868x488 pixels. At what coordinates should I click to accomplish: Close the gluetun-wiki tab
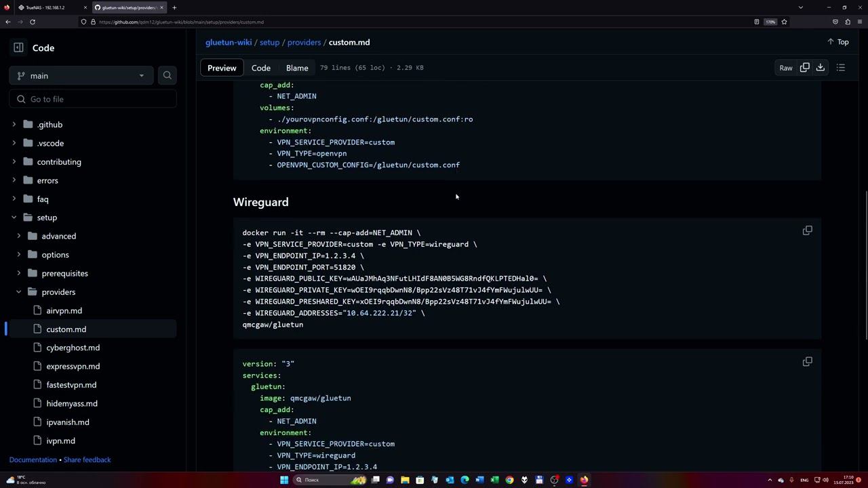(x=161, y=7)
